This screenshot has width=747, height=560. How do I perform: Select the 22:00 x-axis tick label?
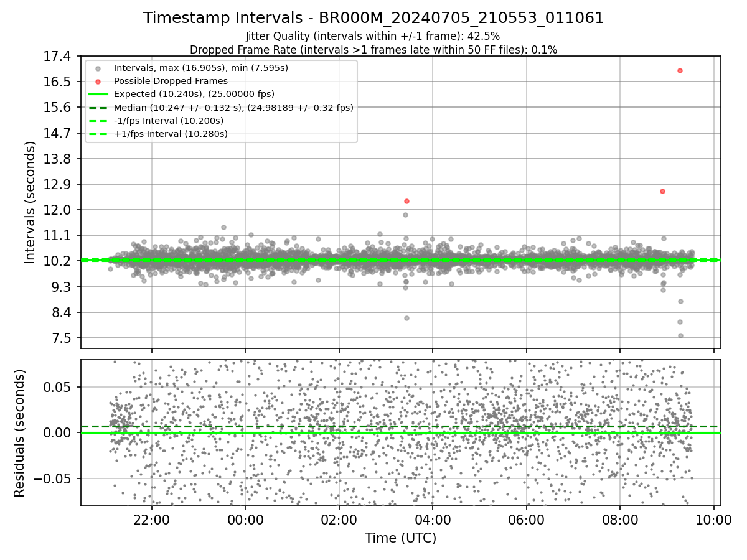tap(152, 520)
